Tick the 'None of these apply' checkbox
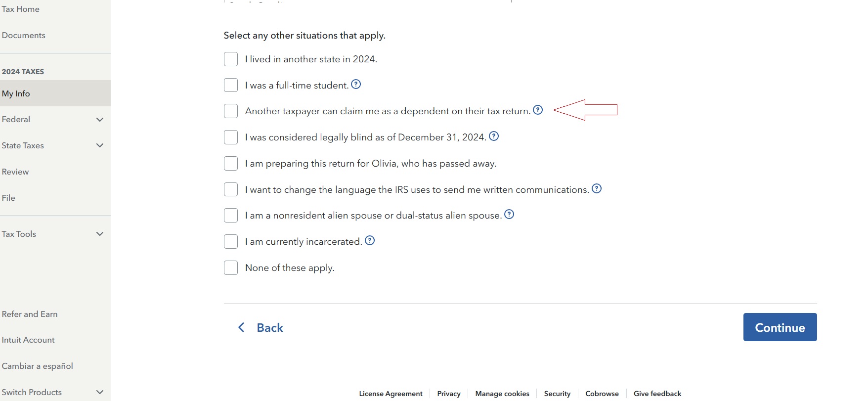The height and width of the screenshot is (401, 868). [x=231, y=267]
